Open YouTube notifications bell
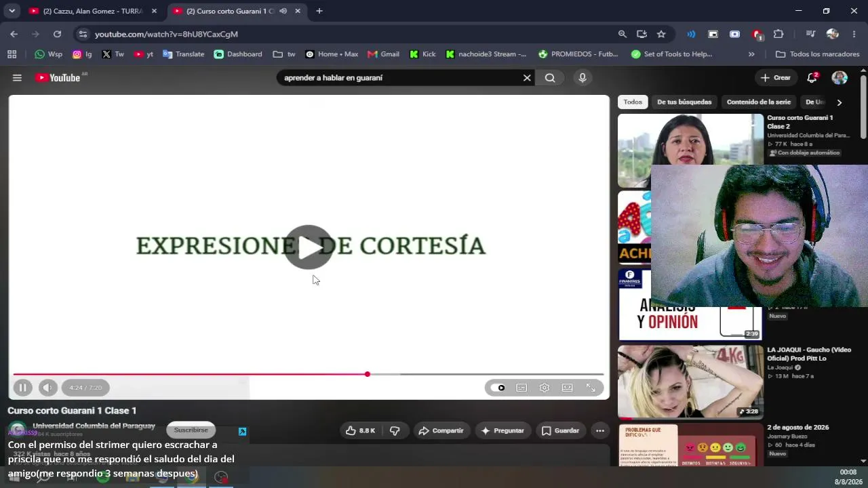The height and width of the screenshot is (488, 868). (x=812, y=78)
